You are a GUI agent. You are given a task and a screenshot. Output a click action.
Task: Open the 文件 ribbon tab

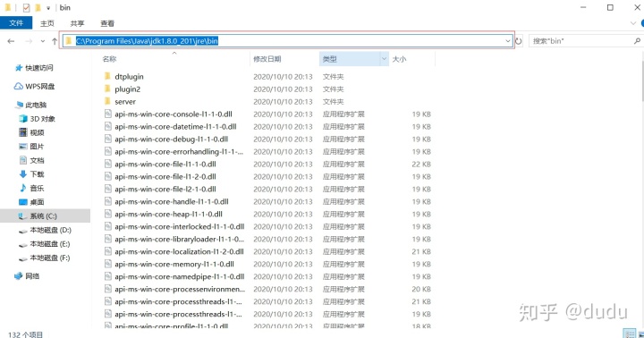[x=16, y=23]
